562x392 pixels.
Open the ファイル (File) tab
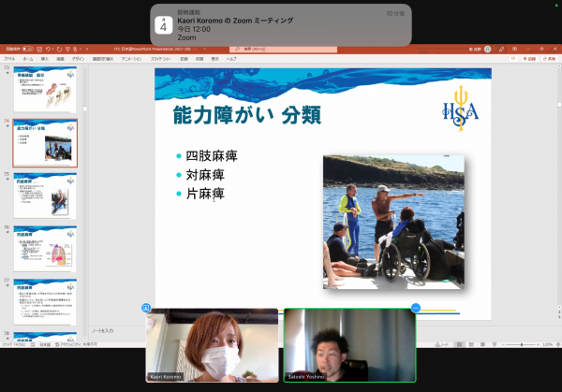click(x=9, y=58)
